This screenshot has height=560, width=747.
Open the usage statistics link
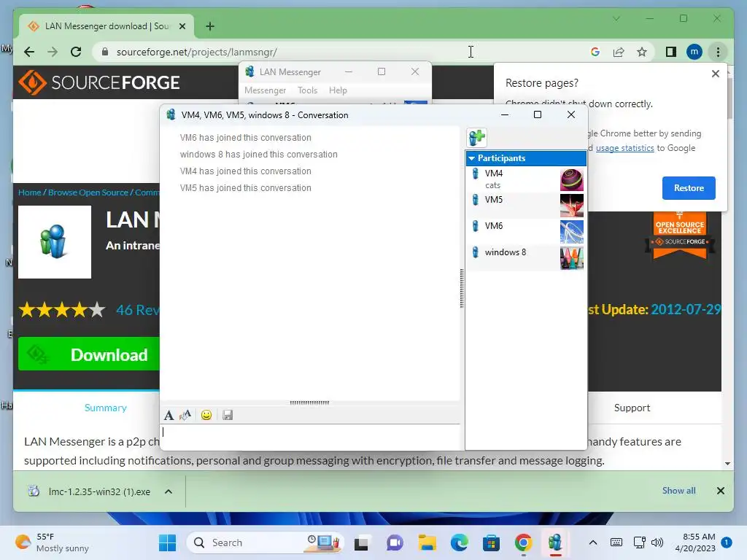[x=624, y=148]
